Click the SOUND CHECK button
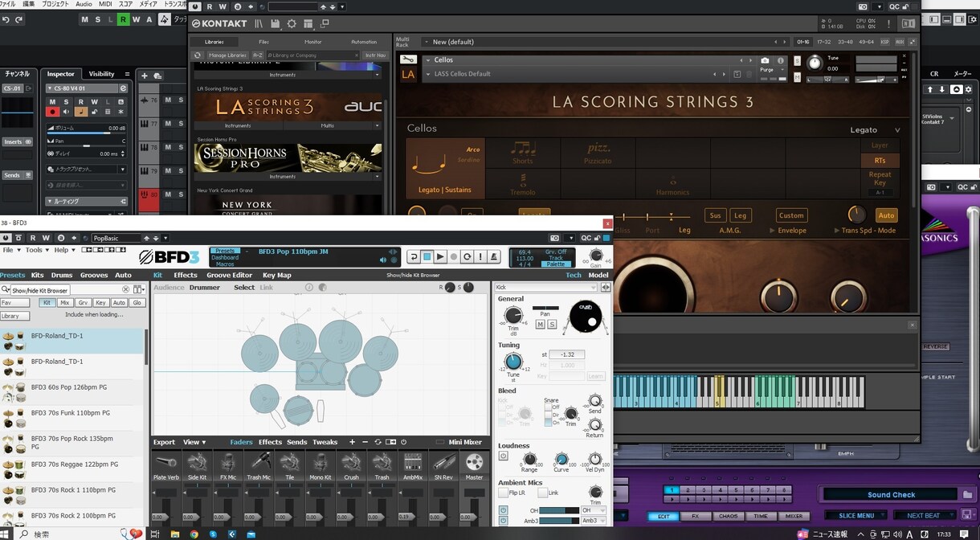The height and width of the screenshot is (540, 980). pyautogui.click(x=891, y=495)
